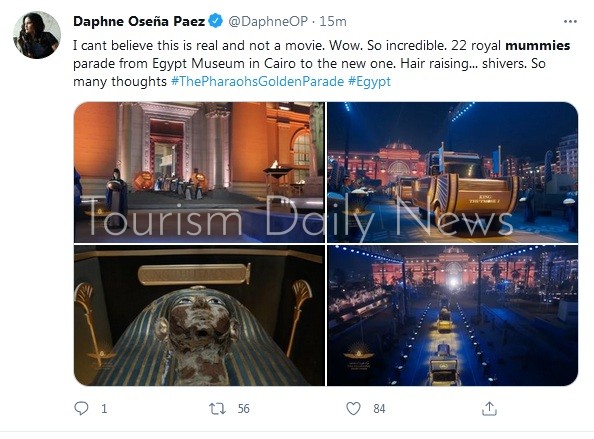Open the #ThePharaohsGoldenParade hashtag
Screen dimensions: 594x439
tap(257, 81)
